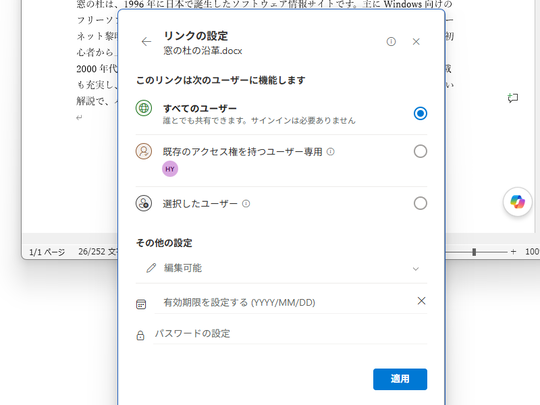Click the zoom slider handle in status bar
The image size is (540, 405).
474,252
